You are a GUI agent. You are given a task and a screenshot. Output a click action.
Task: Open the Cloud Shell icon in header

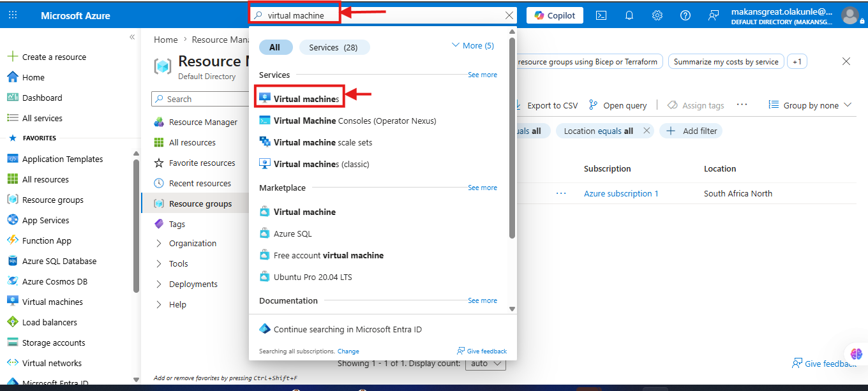(601, 15)
